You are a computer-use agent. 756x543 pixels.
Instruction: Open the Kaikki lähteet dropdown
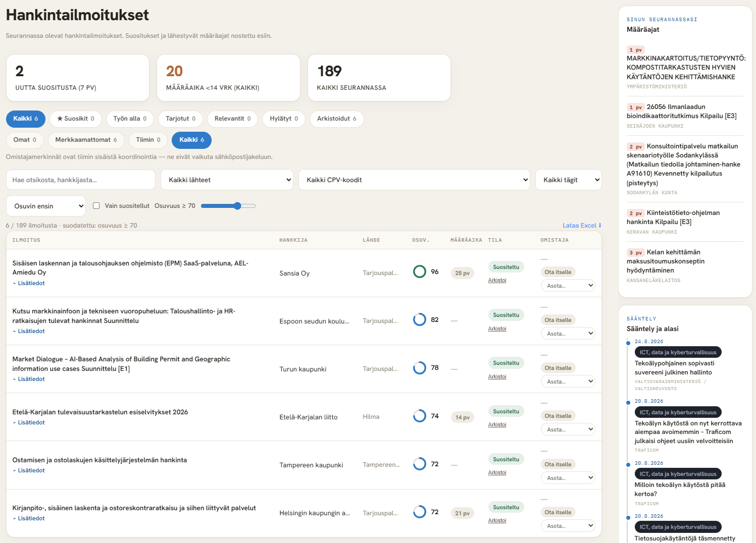tap(227, 180)
